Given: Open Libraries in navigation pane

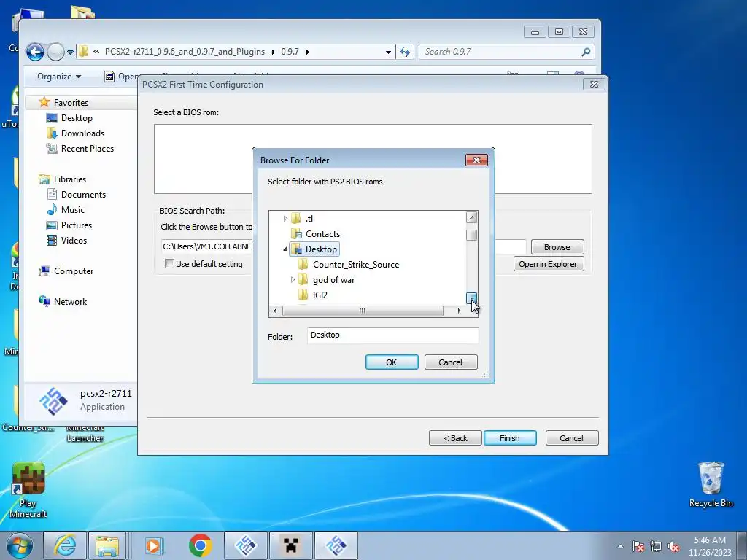Looking at the screenshot, I should [x=69, y=179].
